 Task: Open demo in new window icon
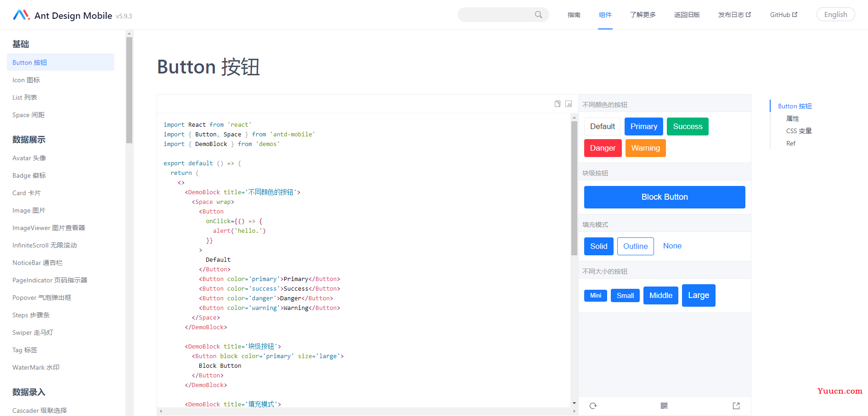(x=736, y=406)
